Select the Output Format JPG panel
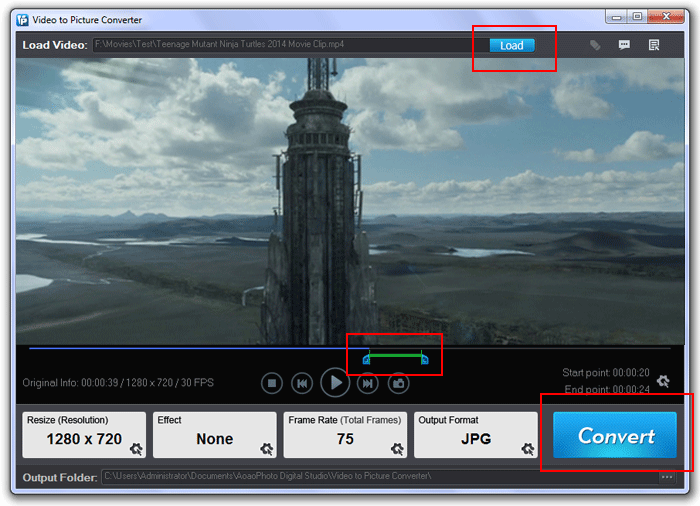Image resolution: width=700 pixels, height=506 pixels. (x=476, y=435)
